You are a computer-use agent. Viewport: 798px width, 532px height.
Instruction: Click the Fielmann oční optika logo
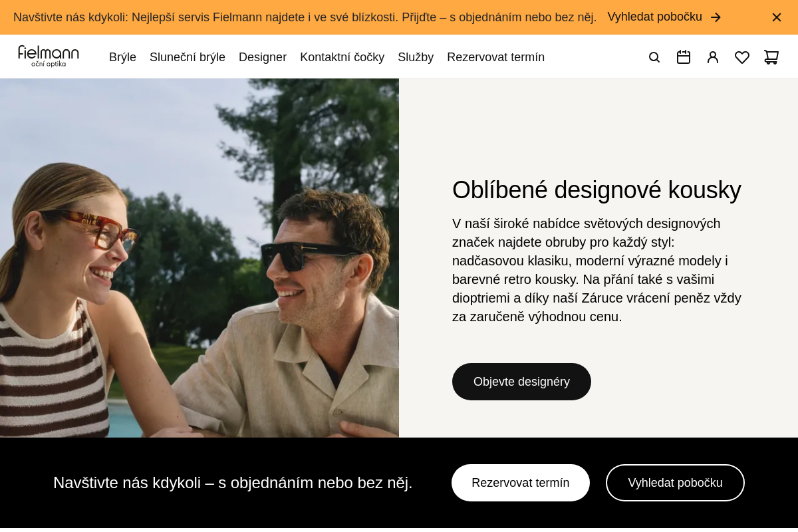coord(49,57)
